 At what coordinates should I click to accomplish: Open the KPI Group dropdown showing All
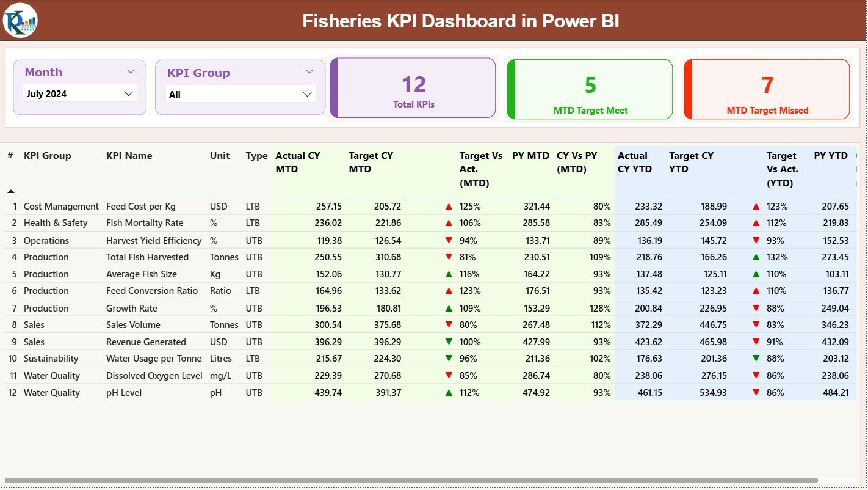307,93
